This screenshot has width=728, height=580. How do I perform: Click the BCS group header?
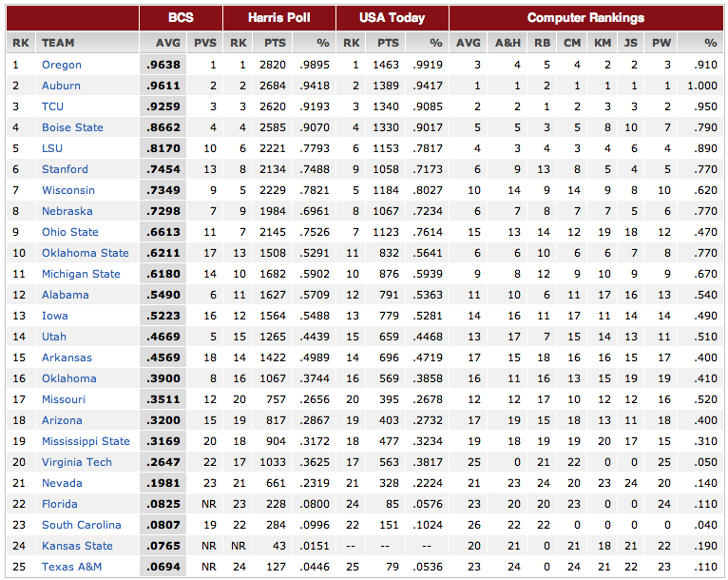point(181,18)
